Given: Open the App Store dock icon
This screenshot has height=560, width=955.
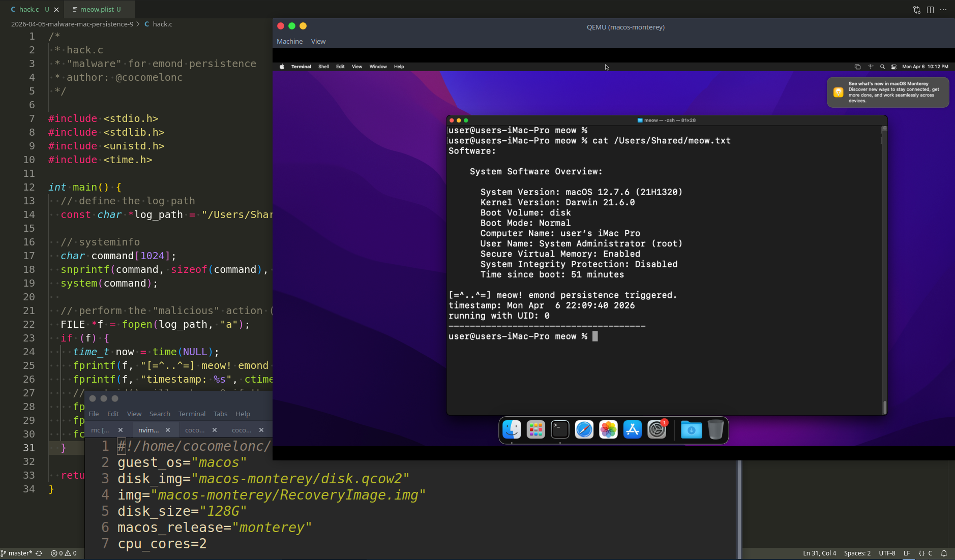Looking at the screenshot, I should [x=632, y=430].
